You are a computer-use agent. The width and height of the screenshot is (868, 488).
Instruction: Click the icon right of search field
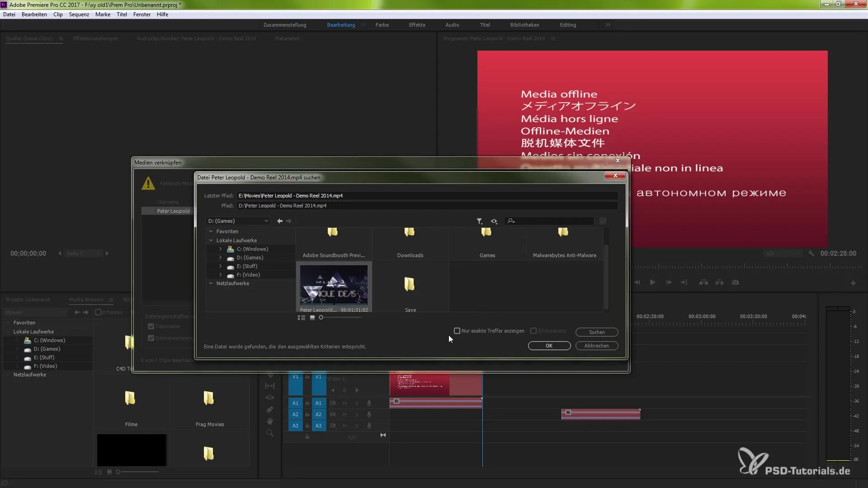pos(603,221)
